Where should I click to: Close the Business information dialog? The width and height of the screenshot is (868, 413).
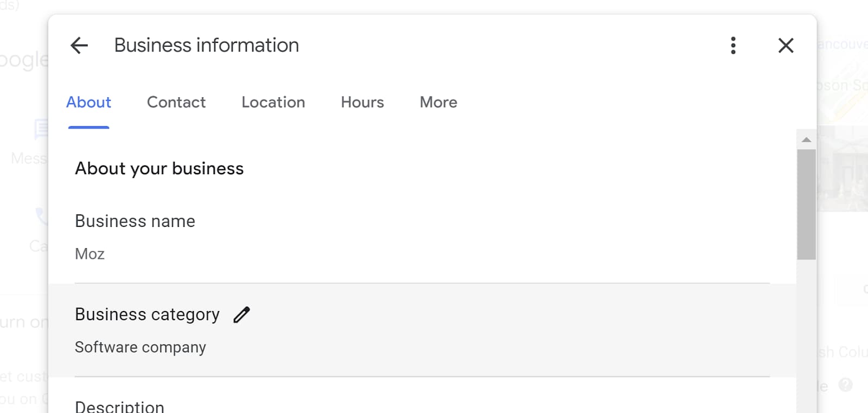pos(786,46)
